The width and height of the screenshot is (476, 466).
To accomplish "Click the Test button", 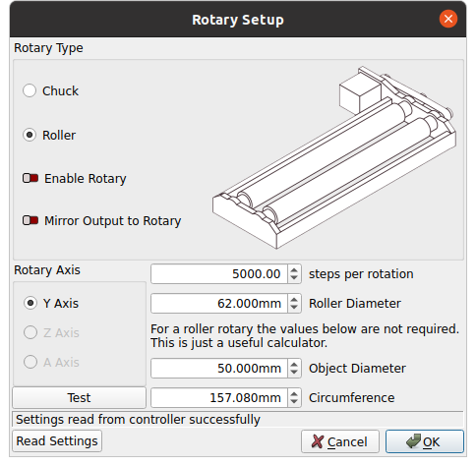I will [79, 398].
